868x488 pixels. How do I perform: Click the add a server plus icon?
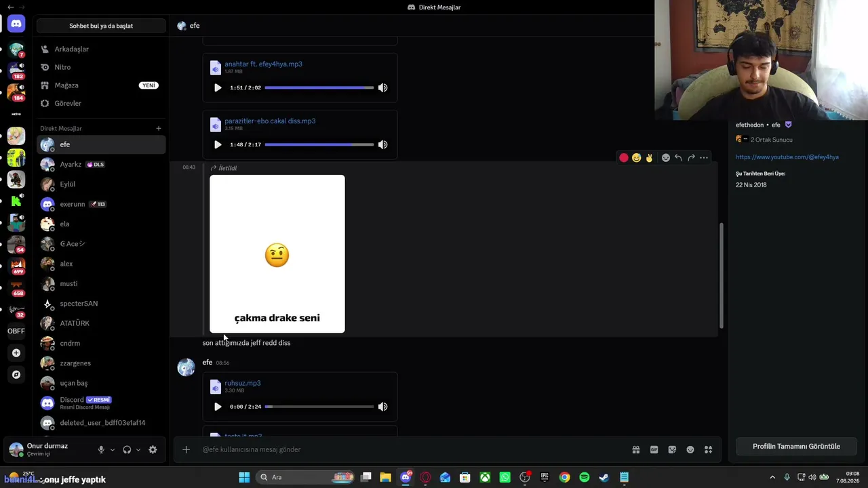[16, 353]
